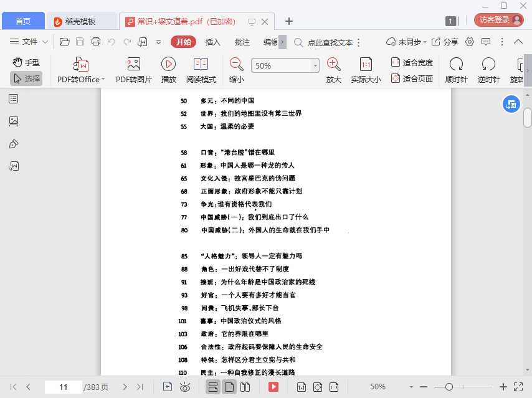Expand more ribbon tabs arrow
Viewport: 532px width, 398px height.
coord(282,42)
